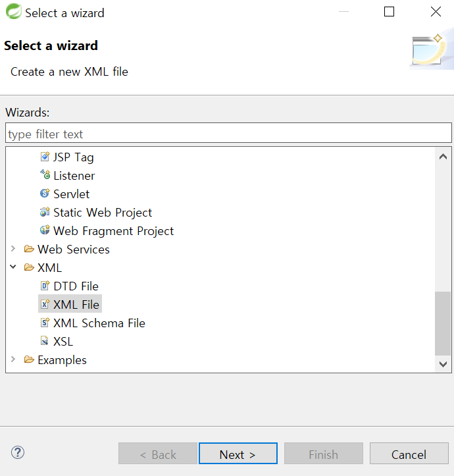Viewport: 454px width, 476px height.
Task: Select the DTD File icon
Action: 45,285
